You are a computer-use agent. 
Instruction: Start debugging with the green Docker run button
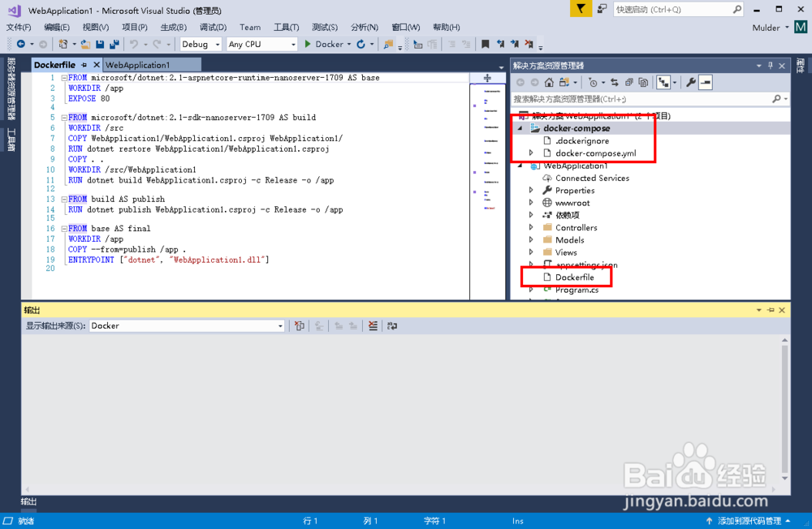point(307,44)
